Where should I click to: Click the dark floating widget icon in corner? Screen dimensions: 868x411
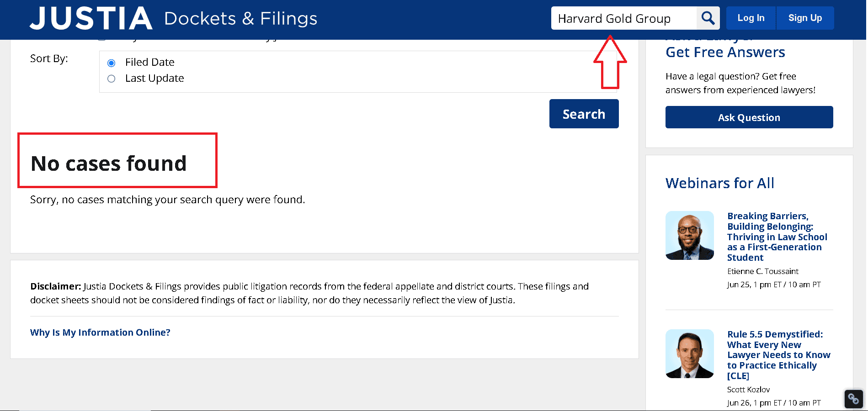[853, 399]
